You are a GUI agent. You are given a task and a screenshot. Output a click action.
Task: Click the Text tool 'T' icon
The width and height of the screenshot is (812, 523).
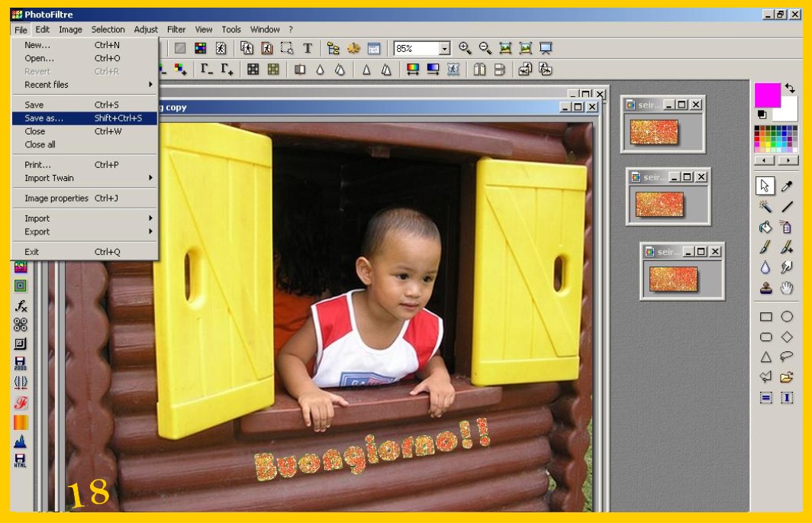pyautogui.click(x=308, y=48)
